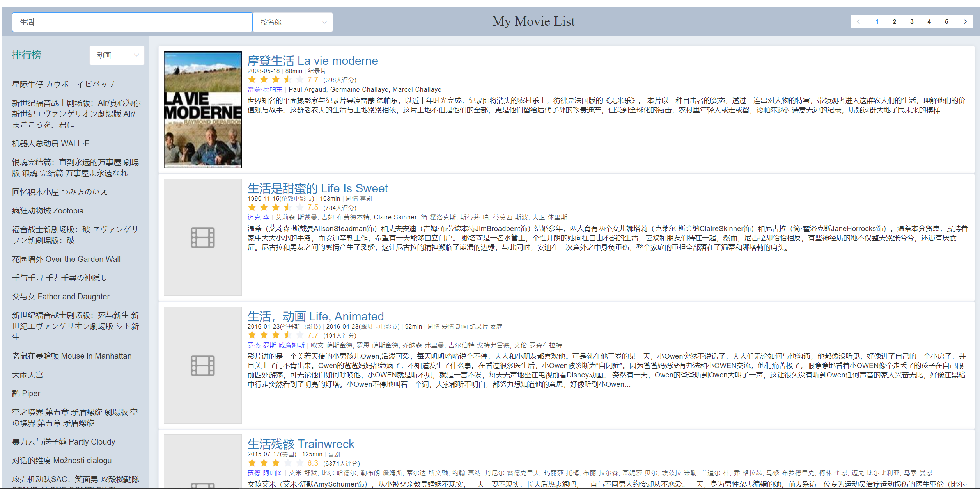Focus the search field containing 生活
This screenshot has width=980, height=489.
(x=132, y=22)
